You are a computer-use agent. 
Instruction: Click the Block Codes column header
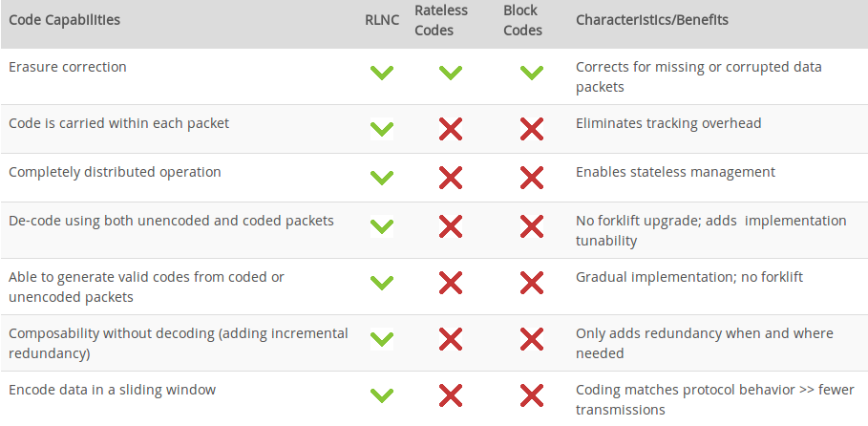click(522, 20)
